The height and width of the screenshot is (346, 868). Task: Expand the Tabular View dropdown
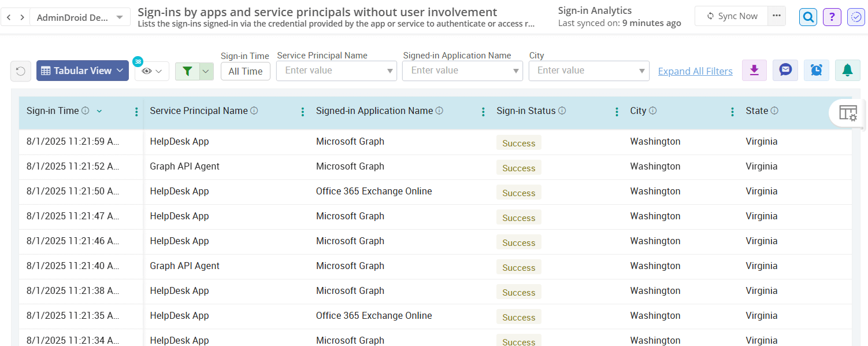82,70
